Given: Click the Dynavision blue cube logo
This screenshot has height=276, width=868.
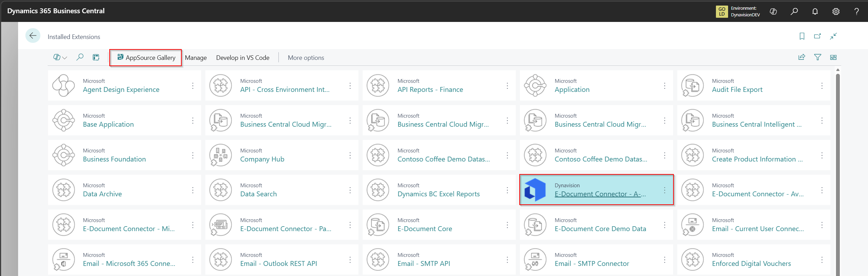Looking at the screenshot, I should [535, 190].
